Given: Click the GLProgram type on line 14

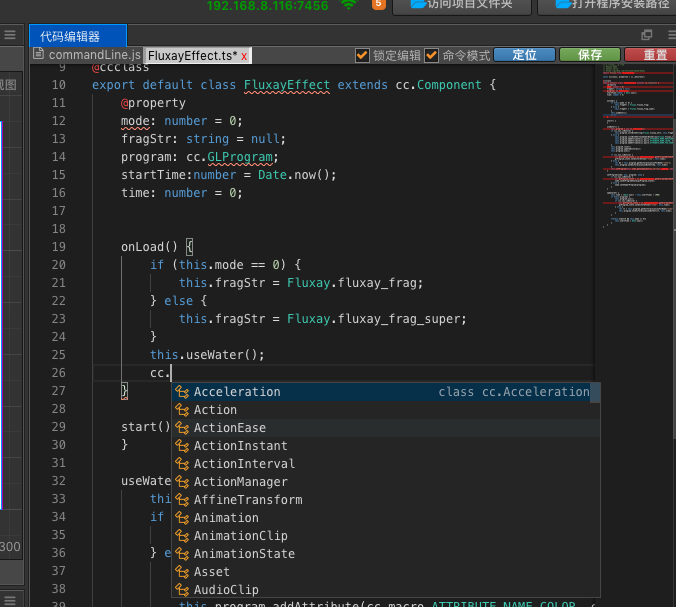Looking at the screenshot, I should point(240,157).
